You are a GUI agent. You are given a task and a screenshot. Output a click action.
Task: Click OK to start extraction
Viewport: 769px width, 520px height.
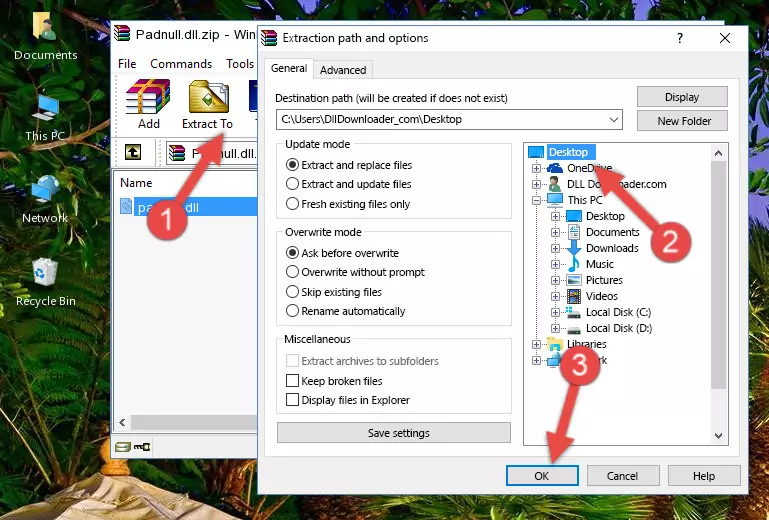tap(542, 476)
